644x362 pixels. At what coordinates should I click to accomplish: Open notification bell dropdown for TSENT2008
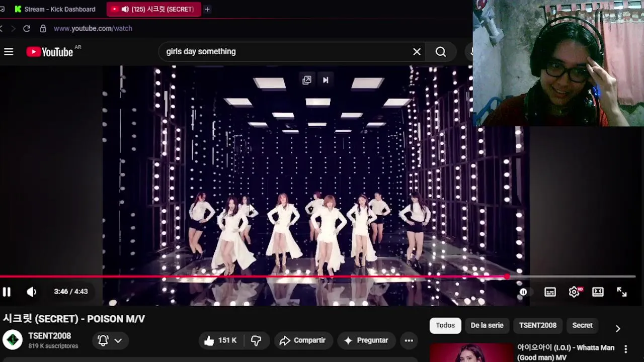[110, 340]
